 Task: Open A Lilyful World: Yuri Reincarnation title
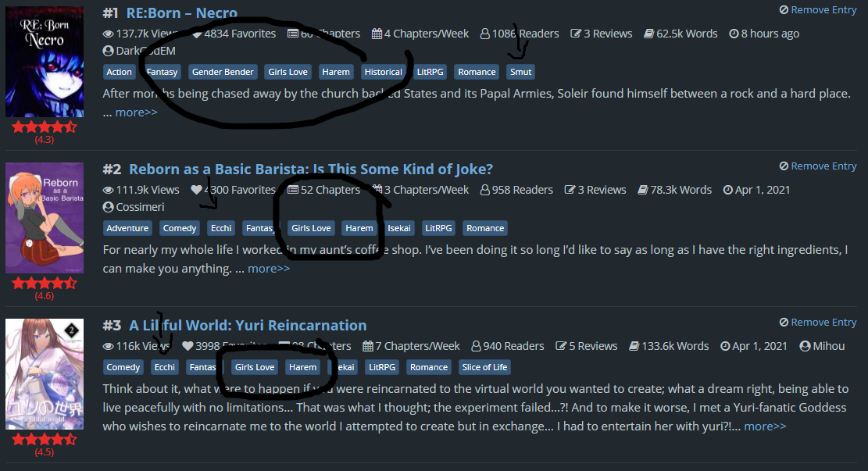click(248, 325)
